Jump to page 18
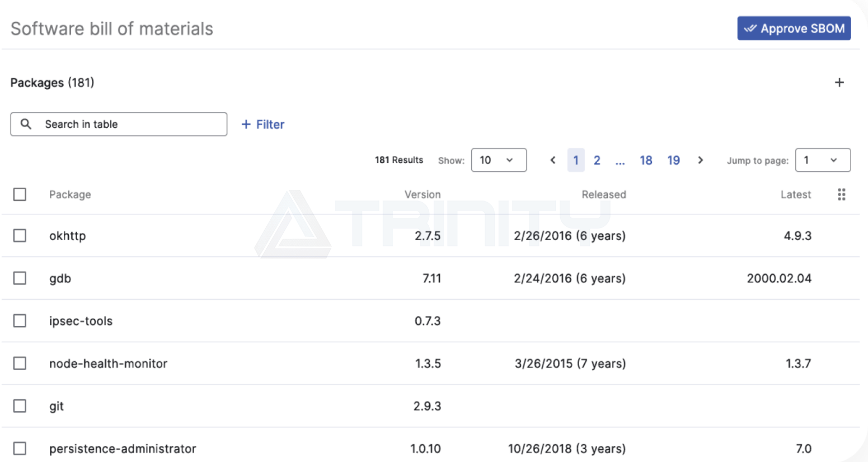Screen dimensions: 868x462 point(646,160)
